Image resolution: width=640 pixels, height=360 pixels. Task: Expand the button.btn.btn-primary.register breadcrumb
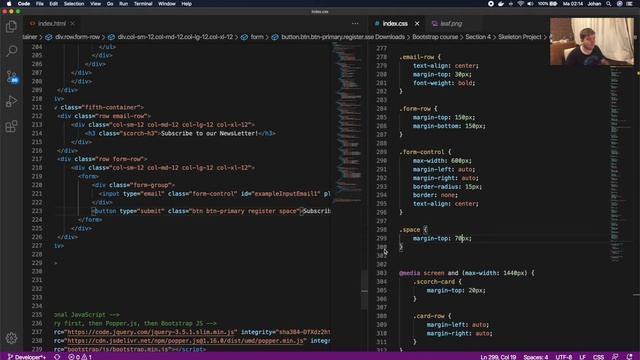point(327,37)
